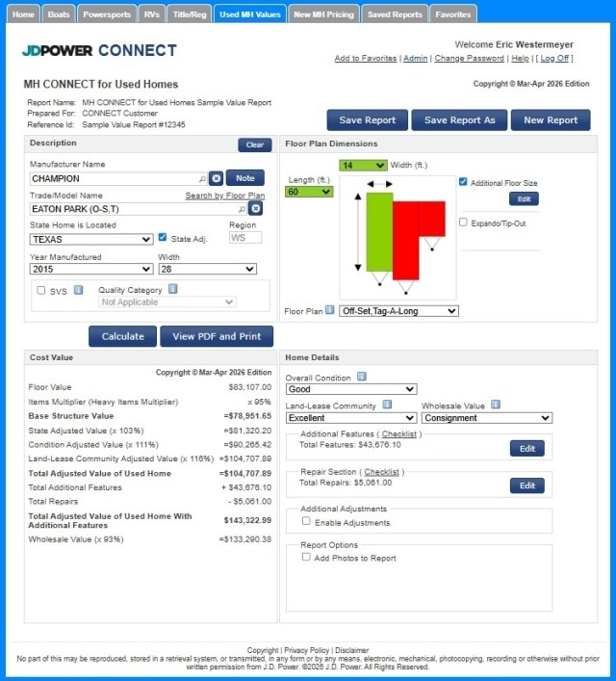Show Floor Plan info icon
Image resolution: width=616 pixels, height=681 pixels.
click(329, 310)
